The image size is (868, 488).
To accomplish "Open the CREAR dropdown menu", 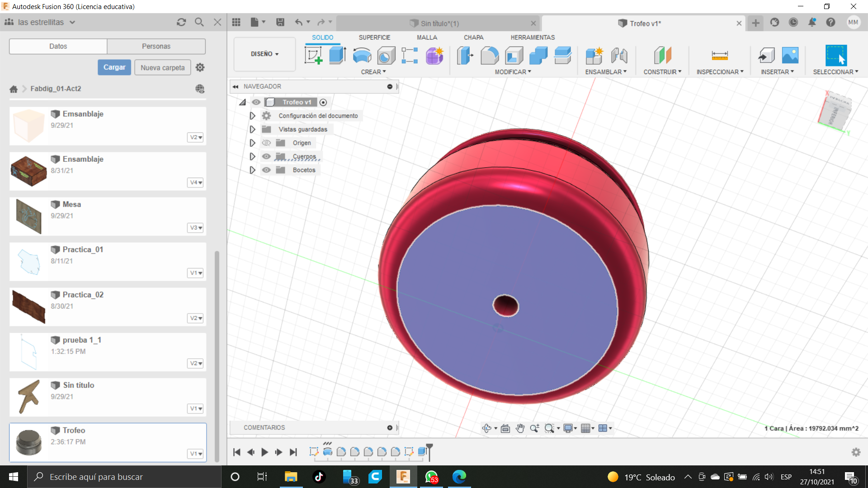I will [373, 72].
